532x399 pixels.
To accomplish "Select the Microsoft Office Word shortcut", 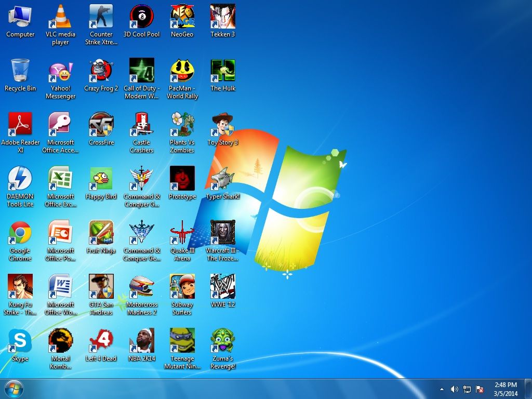I will pyautogui.click(x=61, y=287).
